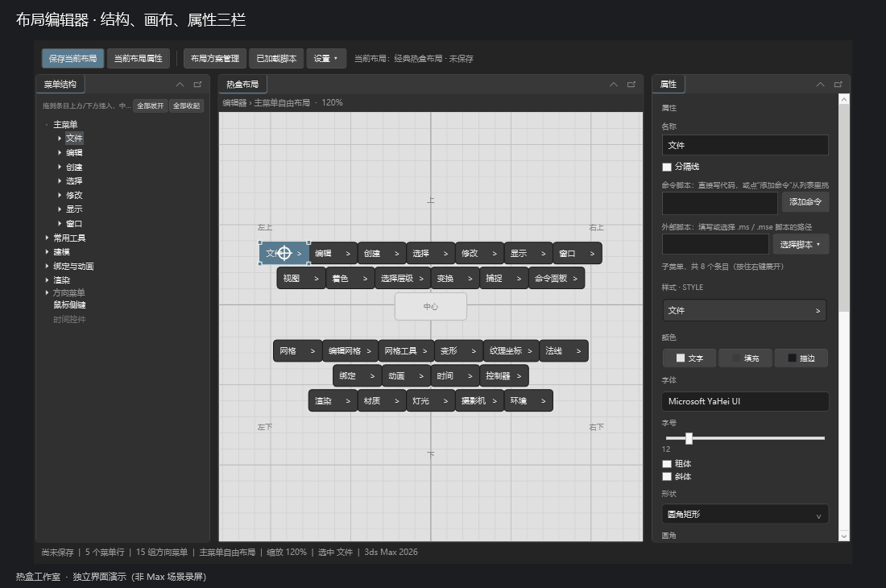This screenshot has height=588, width=886.
Task: Select 纹理坐标 hotbox button on canvas
Action: [x=511, y=350]
